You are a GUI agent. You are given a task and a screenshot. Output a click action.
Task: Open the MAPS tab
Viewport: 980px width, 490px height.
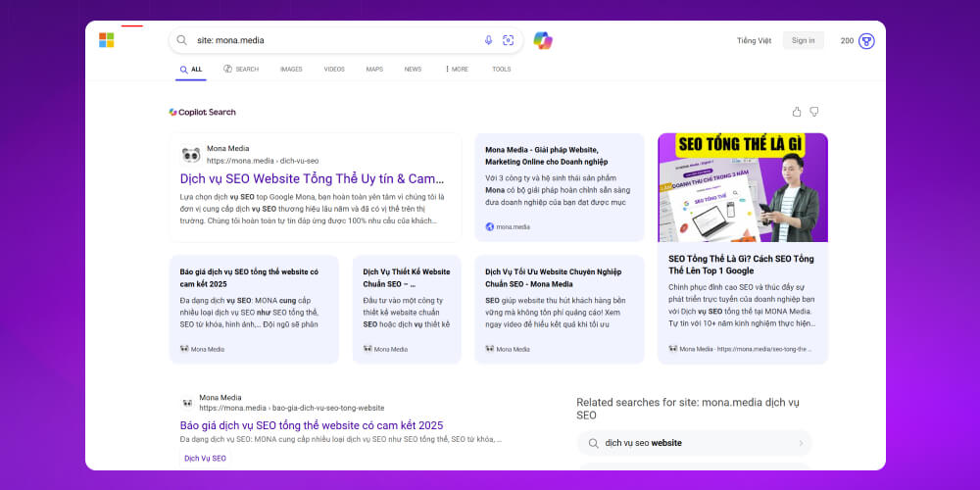click(374, 70)
